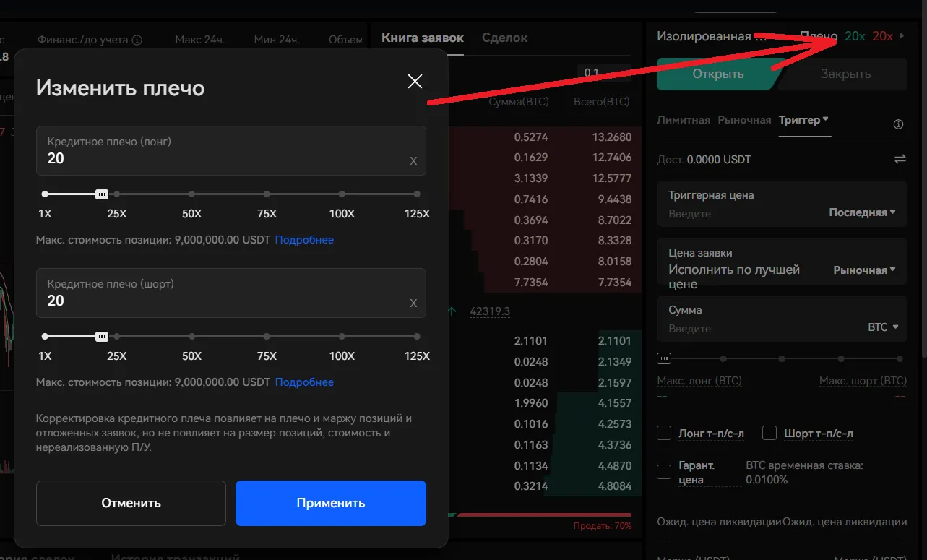Check the Гарант. цена option

663,471
